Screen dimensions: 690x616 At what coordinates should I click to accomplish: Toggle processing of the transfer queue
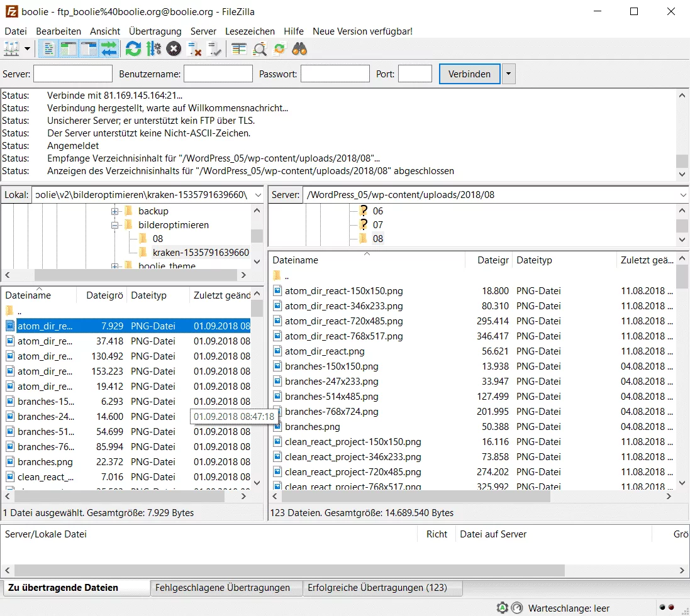tap(153, 49)
